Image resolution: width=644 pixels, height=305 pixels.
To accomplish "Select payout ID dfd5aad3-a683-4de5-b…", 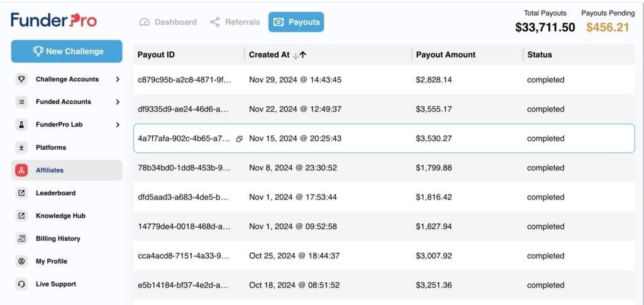I will (x=183, y=197).
